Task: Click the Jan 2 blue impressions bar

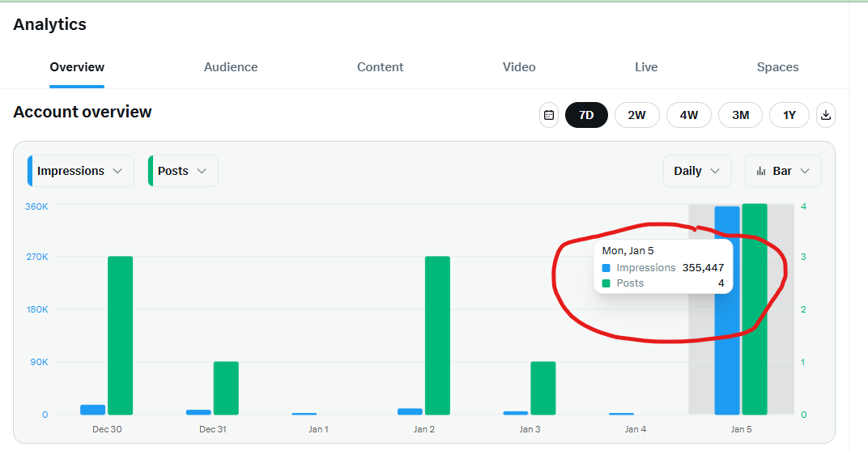Action: click(x=410, y=411)
